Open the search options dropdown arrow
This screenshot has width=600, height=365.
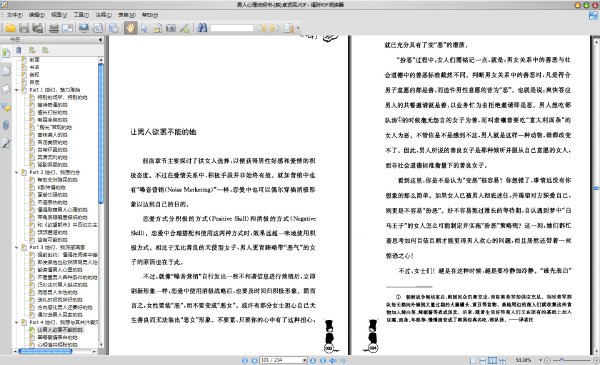298,28
